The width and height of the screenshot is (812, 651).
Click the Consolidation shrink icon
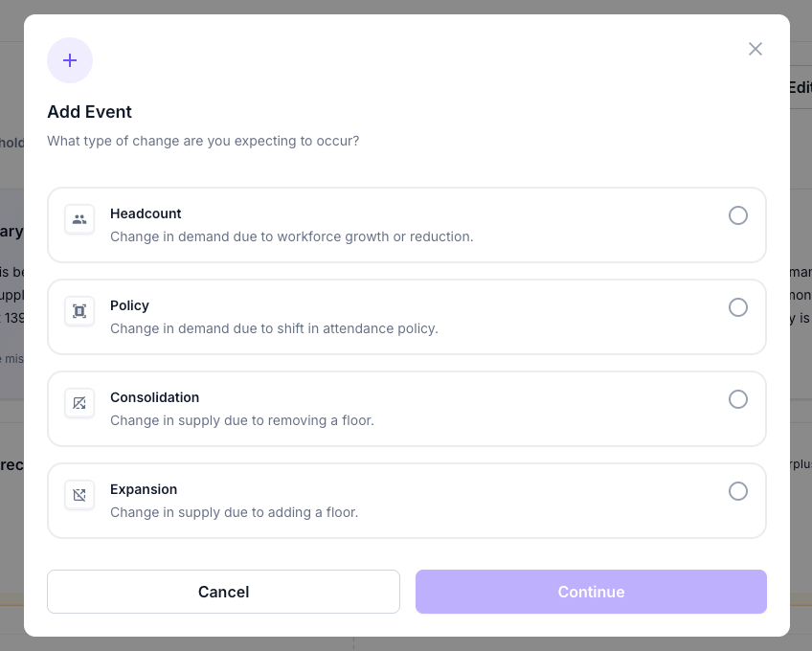[79, 403]
